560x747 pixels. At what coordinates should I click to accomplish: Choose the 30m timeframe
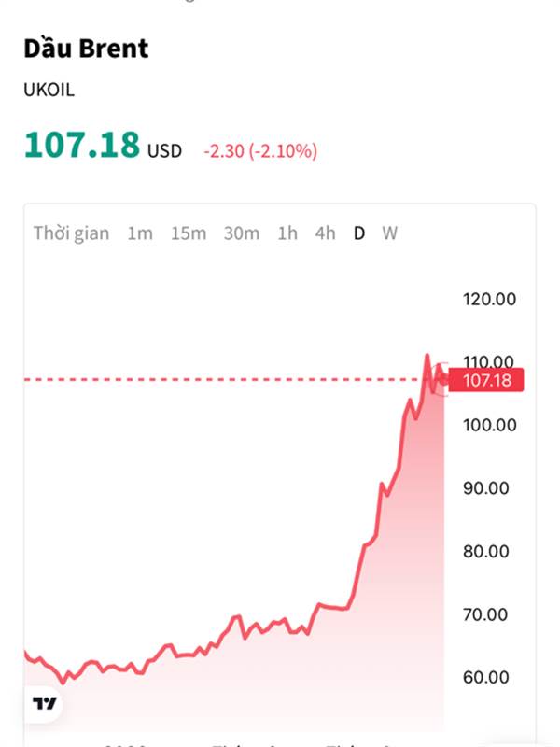click(242, 233)
